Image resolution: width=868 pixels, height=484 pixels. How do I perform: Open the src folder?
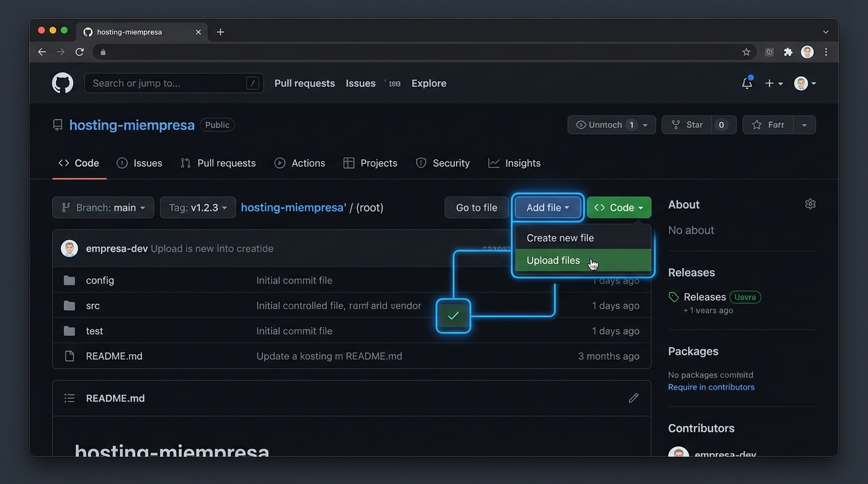(x=93, y=306)
